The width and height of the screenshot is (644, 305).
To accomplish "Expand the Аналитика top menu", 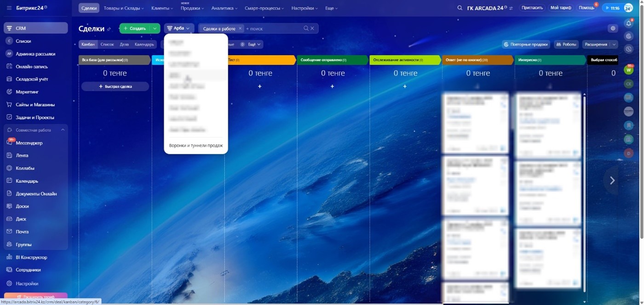I will tap(224, 8).
